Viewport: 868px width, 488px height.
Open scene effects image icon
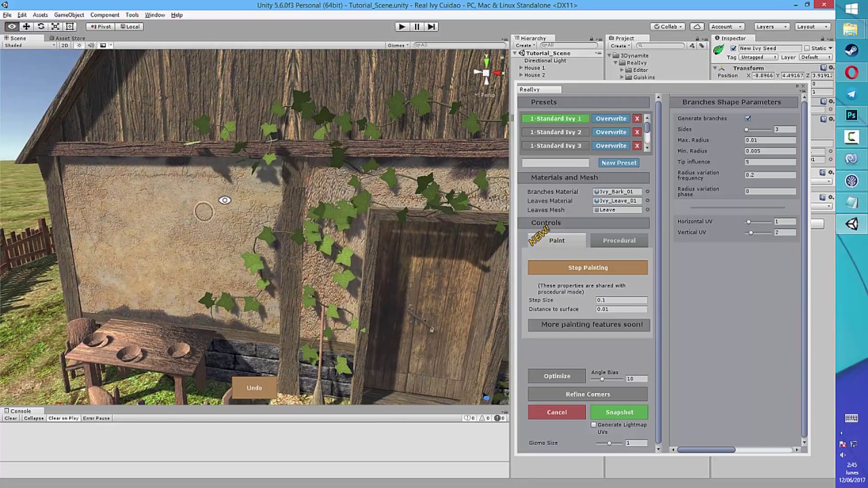point(103,45)
